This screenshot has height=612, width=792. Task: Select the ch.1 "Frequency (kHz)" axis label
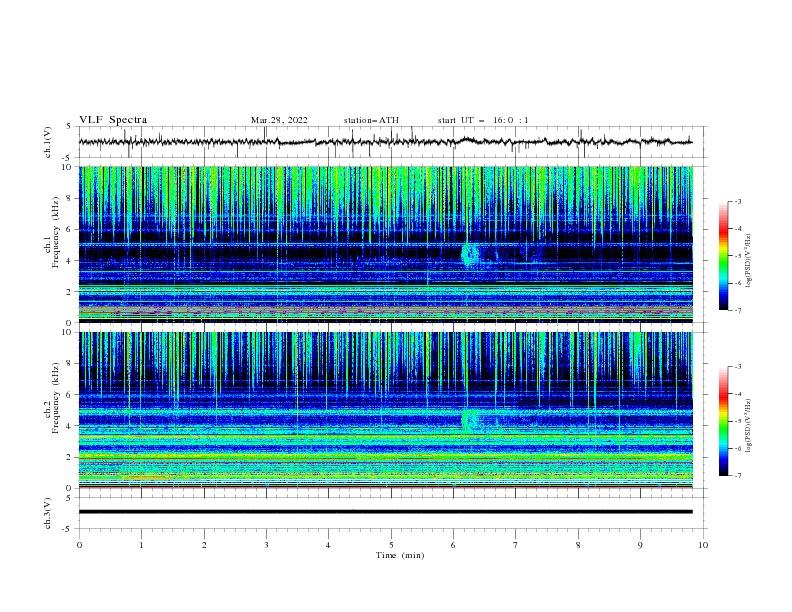click(x=56, y=233)
